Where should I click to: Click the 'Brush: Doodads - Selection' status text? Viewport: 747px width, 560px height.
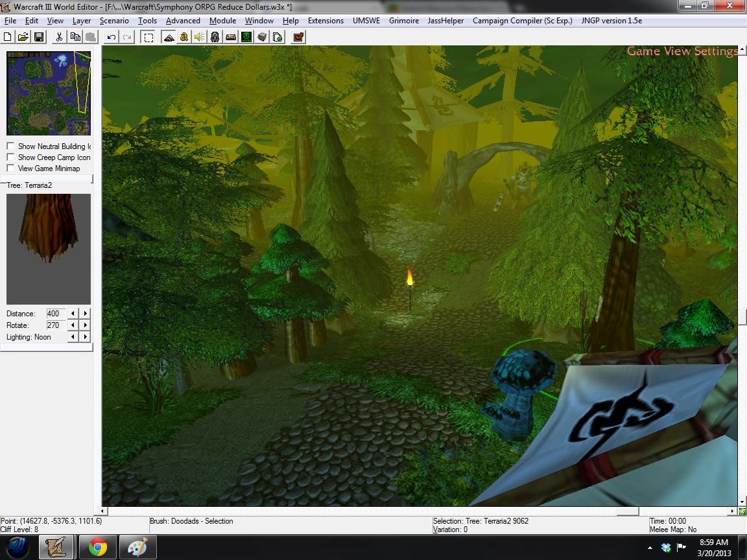[x=191, y=521]
